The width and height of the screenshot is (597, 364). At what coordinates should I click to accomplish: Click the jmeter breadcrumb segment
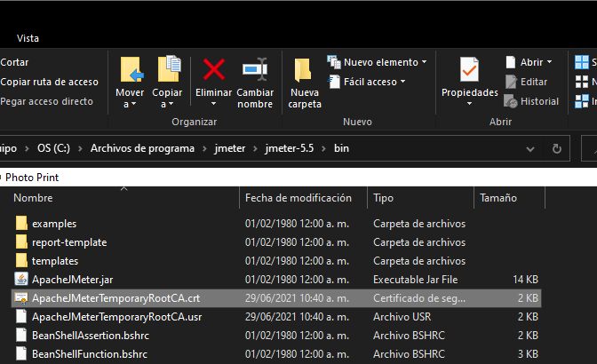click(x=230, y=148)
